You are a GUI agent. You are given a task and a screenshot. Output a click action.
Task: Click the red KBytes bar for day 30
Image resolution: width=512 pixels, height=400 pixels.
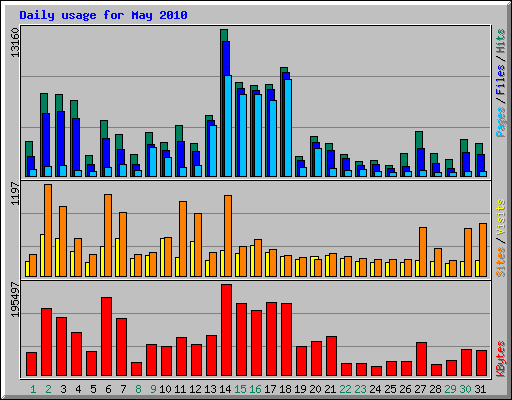[x=466, y=363]
